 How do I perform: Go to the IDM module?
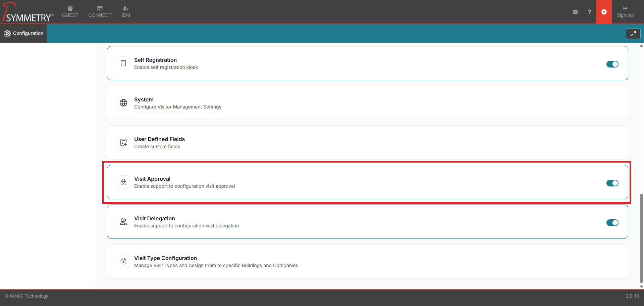click(x=126, y=12)
